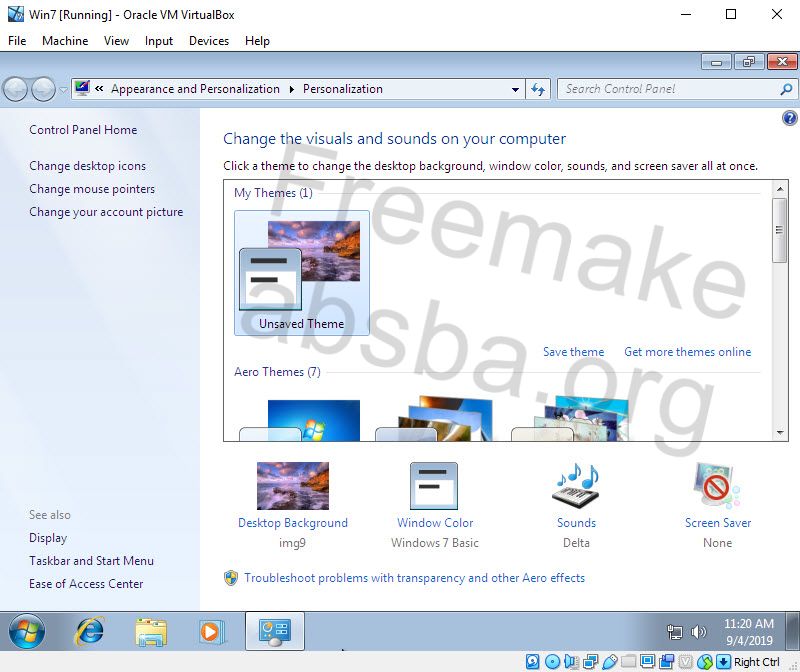The image size is (800, 672).
Task: Click the VirtualBox keyboard capture arrow indicator
Action: (723, 662)
